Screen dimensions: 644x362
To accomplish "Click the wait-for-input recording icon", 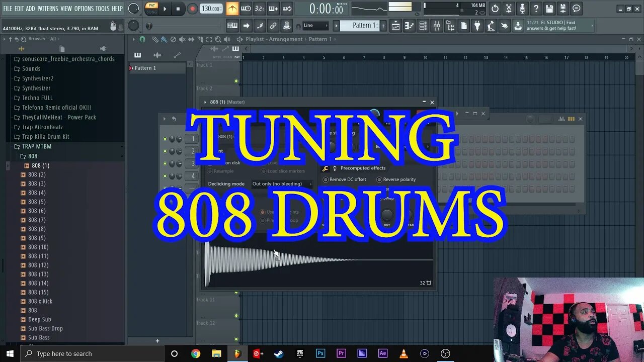I will [246, 9].
